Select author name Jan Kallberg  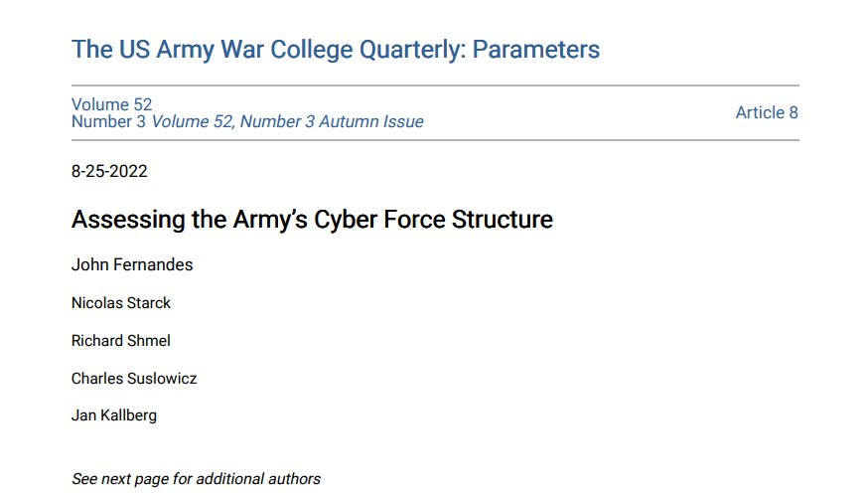[x=114, y=415]
